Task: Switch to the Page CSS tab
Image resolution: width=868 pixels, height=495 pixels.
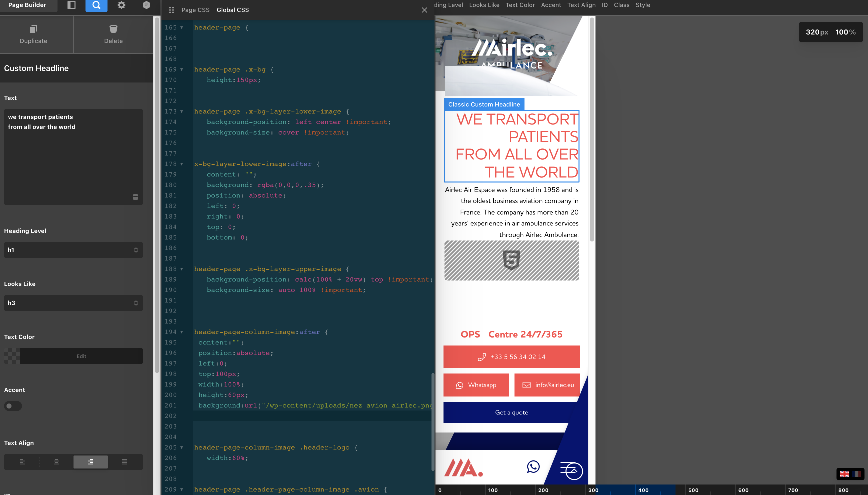Action: [x=195, y=10]
